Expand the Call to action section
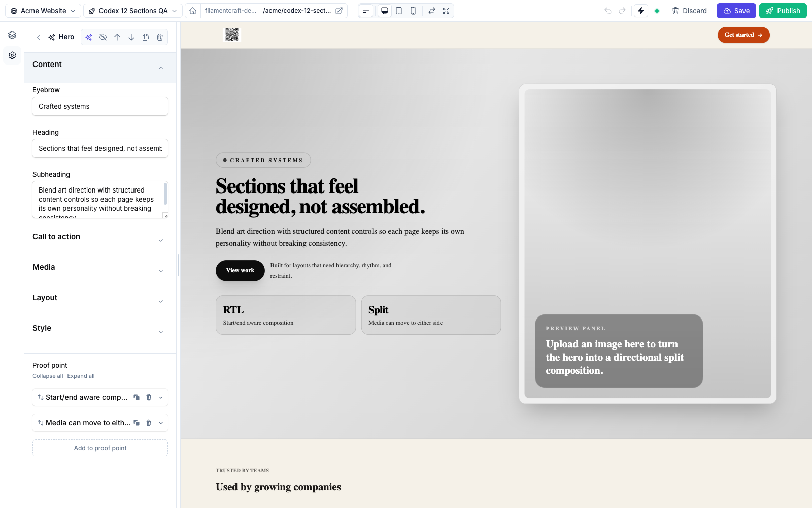Image resolution: width=812 pixels, height=508 pixels. 100,237
